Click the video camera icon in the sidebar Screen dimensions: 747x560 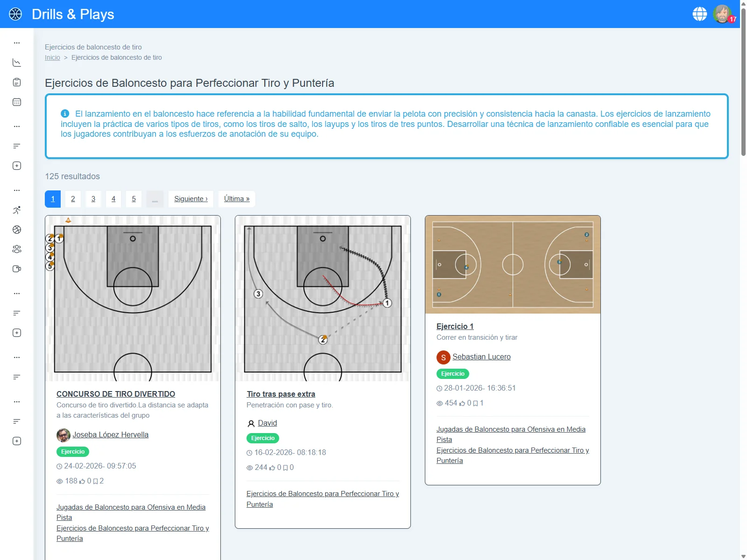coord(17,268)
